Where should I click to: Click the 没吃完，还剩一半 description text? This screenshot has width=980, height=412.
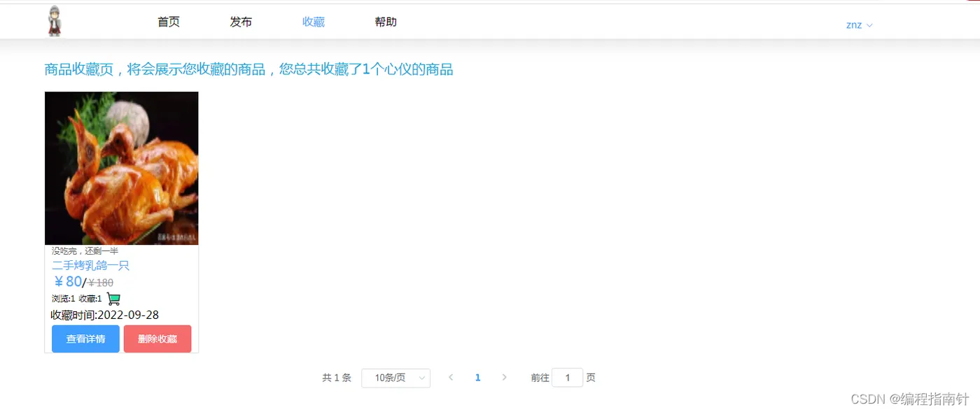pyautogui.click(x=85, y=250)
